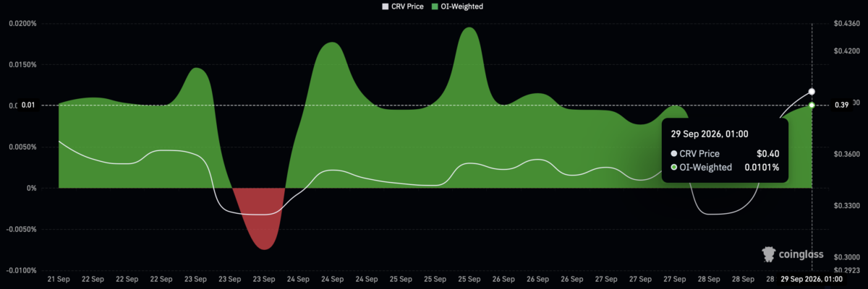Click the 0.39 crosshair label on right axis

841,105
